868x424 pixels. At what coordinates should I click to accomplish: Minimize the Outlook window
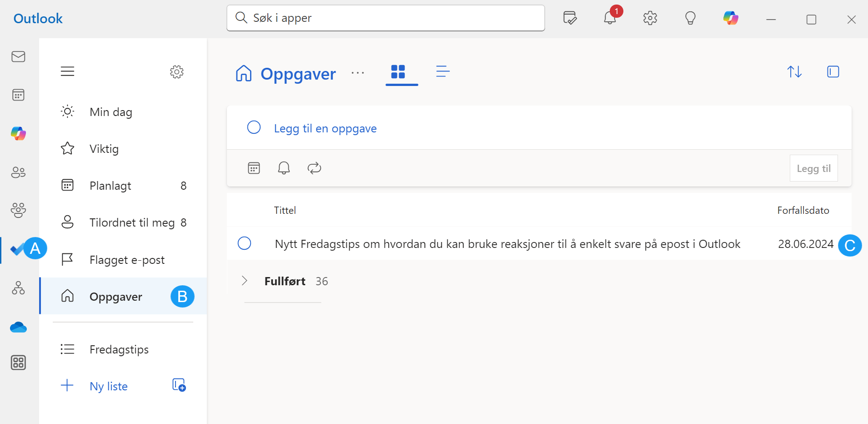pos(771,20)
